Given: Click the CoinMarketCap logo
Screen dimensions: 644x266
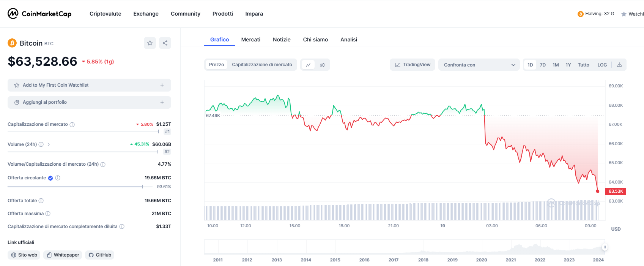Looking at the screenshot, I should 39,14.
